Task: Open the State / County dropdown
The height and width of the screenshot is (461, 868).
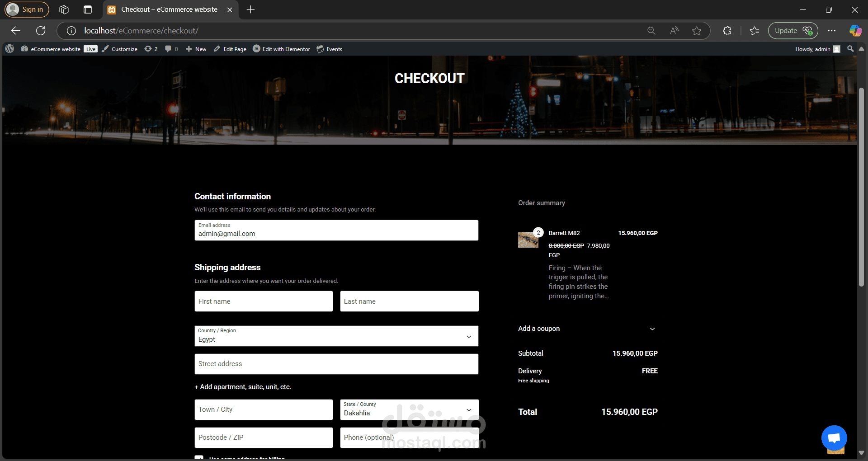Action: [x=409, y=409]
